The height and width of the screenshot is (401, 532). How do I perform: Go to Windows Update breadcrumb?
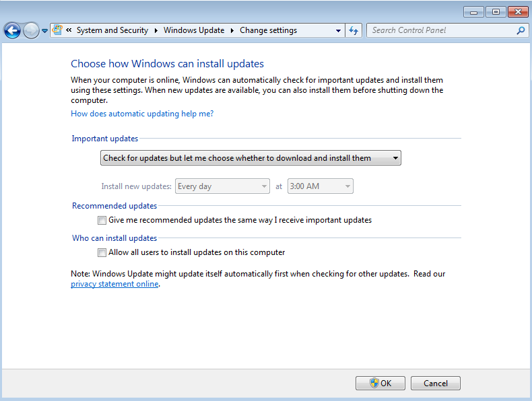(194, 30)
